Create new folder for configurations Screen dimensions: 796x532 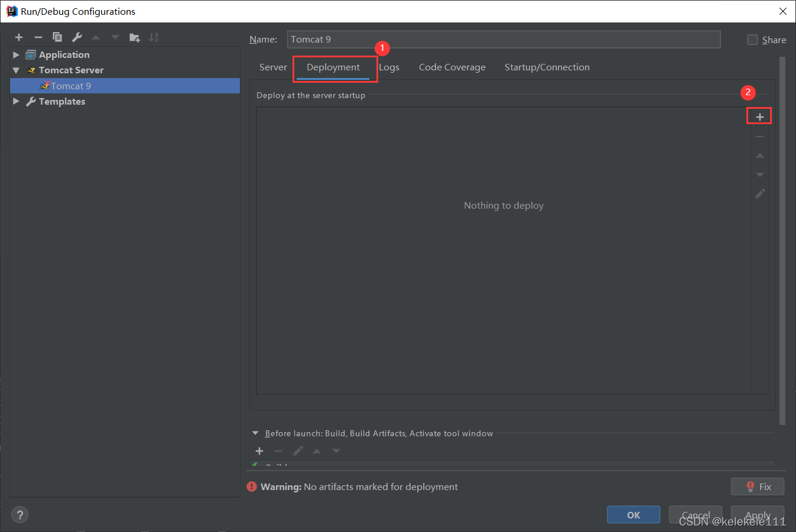(135, 37)
